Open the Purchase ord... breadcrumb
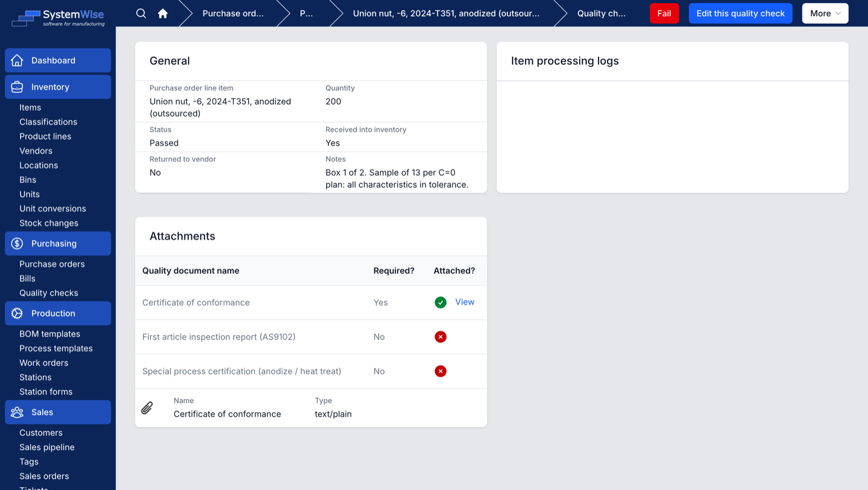The width and height of the screenshot is (868, 490). 233,14
